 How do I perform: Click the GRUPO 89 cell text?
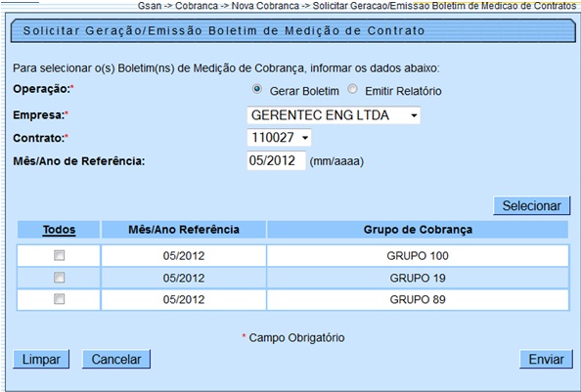418,299
